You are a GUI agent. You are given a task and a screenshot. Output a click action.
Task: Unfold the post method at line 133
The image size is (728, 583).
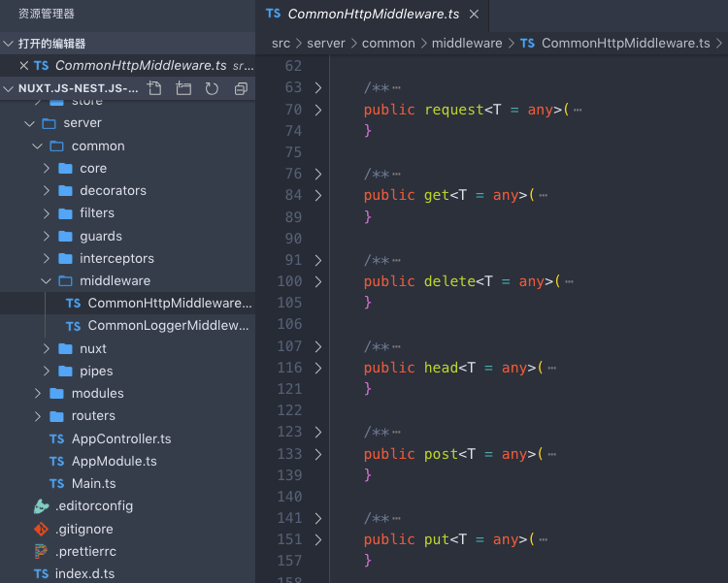[318, 454]
